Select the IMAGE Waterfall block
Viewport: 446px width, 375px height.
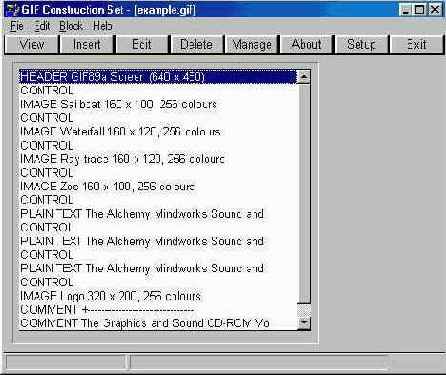pyautogui.click(x=157, y=132)
